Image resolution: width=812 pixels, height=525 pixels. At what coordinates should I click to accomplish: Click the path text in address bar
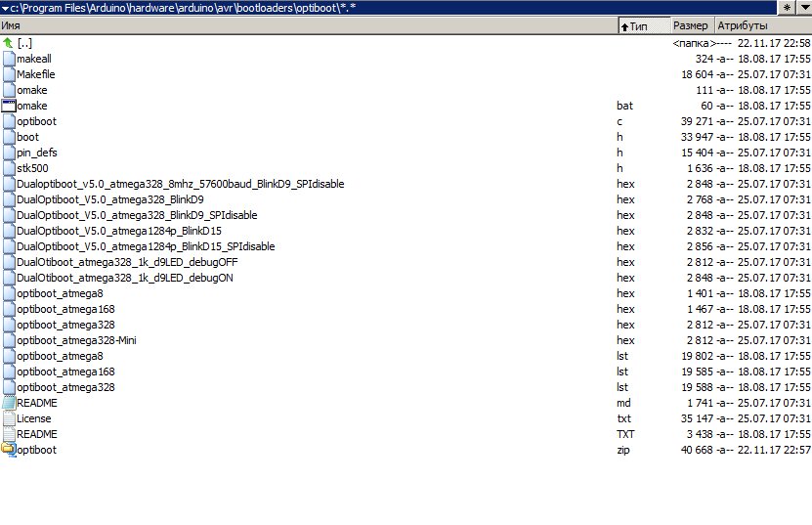183,8
